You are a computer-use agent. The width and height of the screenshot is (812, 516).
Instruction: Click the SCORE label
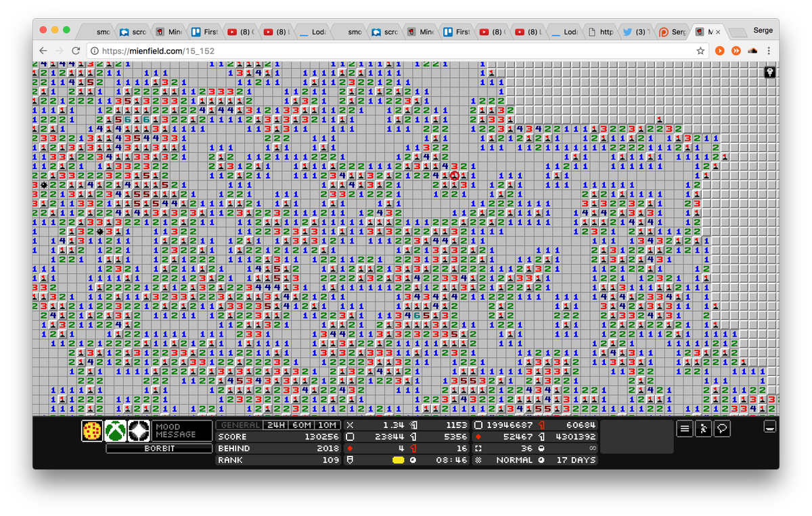(x=232, y=437)
